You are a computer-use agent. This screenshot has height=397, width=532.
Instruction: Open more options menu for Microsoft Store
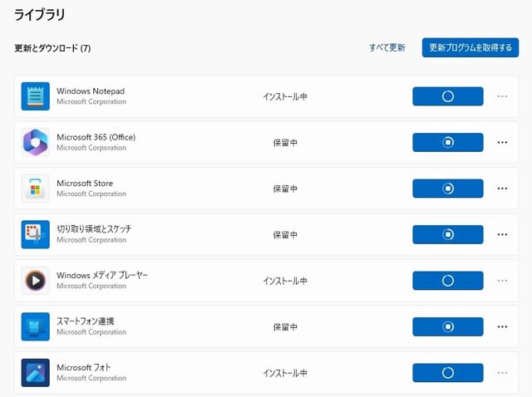click(502, 189)
